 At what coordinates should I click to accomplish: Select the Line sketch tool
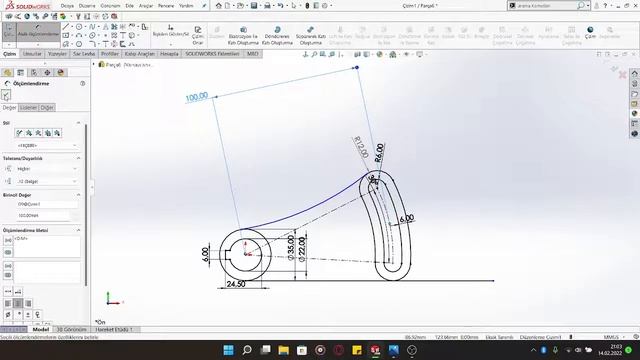(x=66, y=27)
